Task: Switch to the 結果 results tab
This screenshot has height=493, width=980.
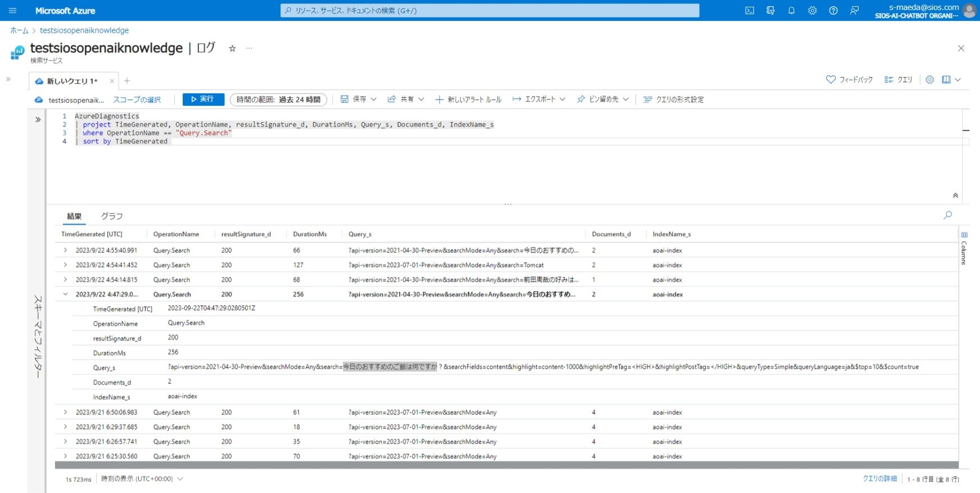Action: pyautogui.click(x=74, y=216)
